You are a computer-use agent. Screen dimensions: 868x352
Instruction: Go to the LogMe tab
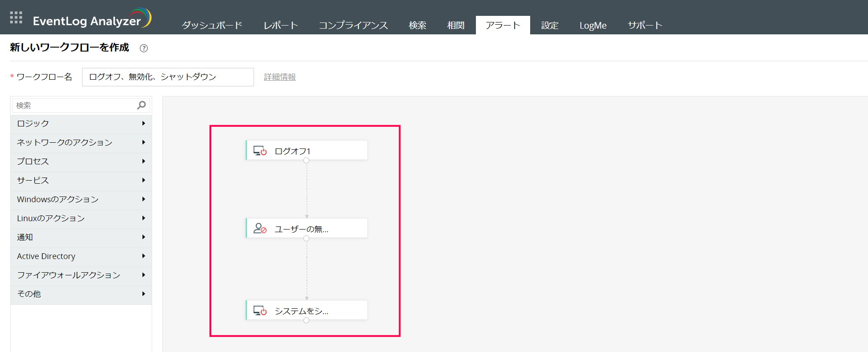pyautogui.click(x=593, y=26)
